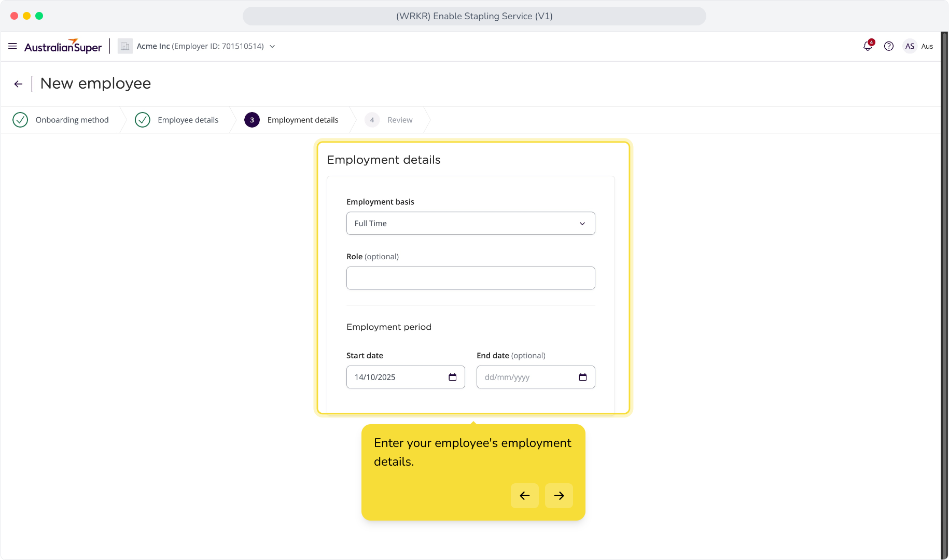Select the Review step
This screenshot has width=949, height=560.
[389, 120]
